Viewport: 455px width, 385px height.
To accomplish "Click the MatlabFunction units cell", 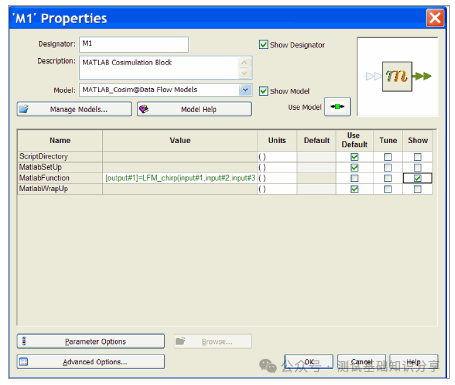I will tap(277, 178).
